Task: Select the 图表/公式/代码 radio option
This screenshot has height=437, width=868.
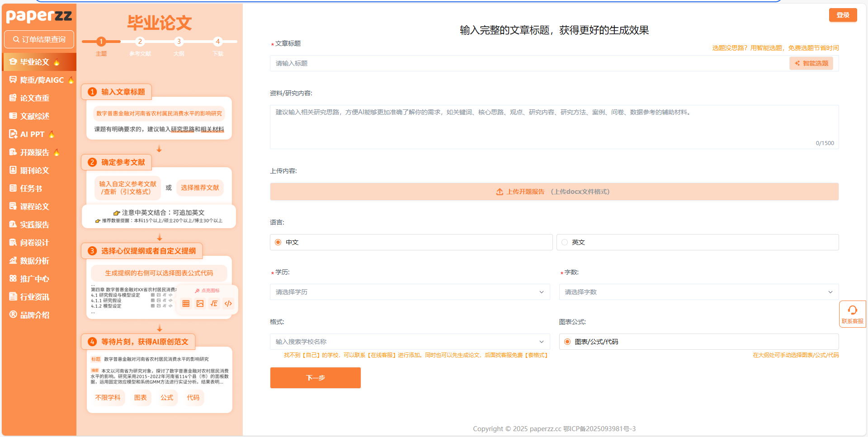Action: coord(567,342)
